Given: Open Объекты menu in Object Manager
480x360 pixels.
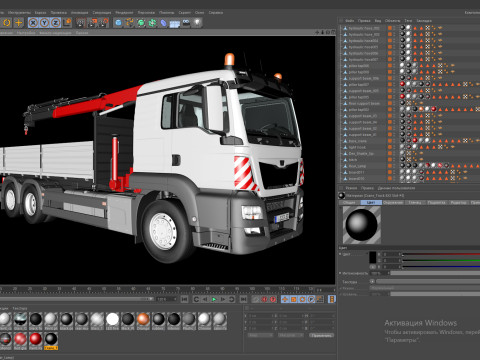Looking at the screenshot, I should click(393, 21).
